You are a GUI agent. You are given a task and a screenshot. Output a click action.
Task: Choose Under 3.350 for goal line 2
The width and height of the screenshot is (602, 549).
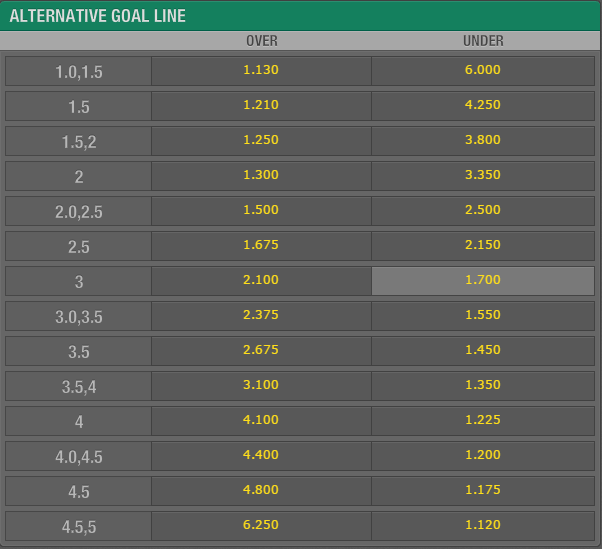click(x=483, y=175)
